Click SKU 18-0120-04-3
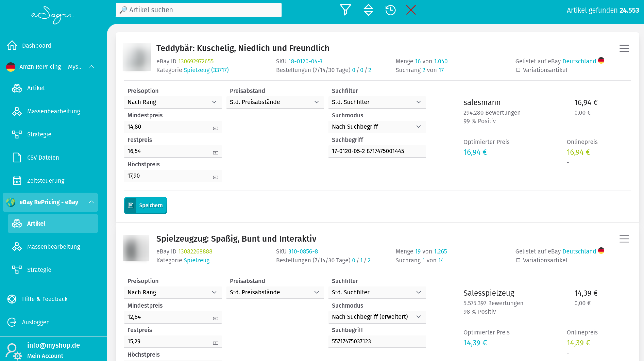Viewport: 644px width, 361px height. [x=305, y=61]
